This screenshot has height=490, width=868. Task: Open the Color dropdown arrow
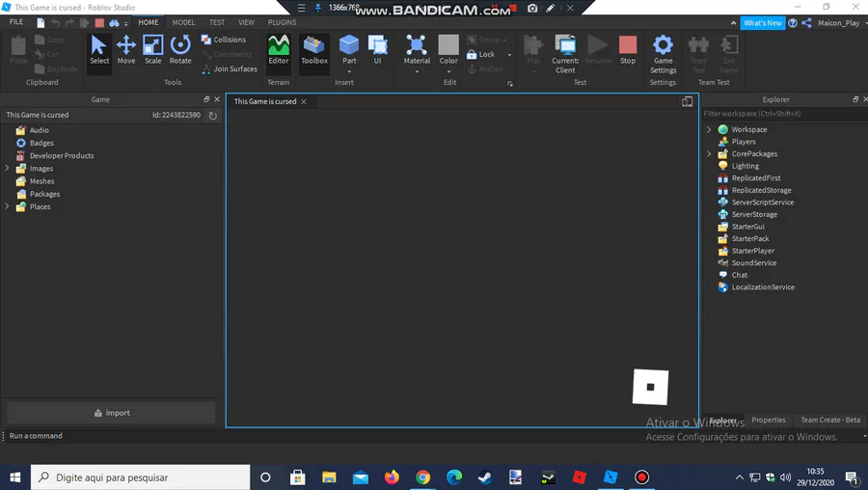[x=448, y=71]
